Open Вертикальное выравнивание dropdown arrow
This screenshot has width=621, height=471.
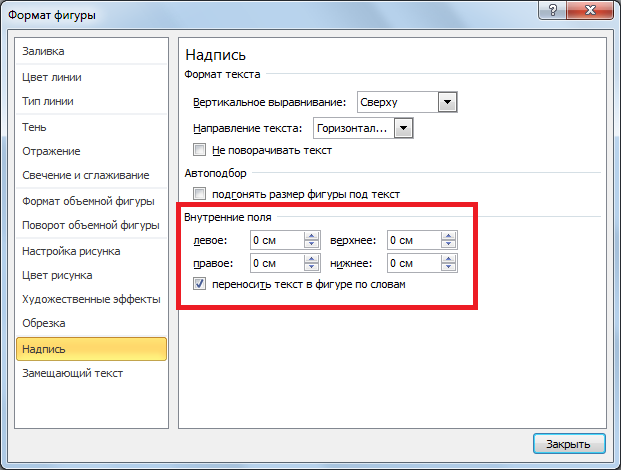[x=448, y=102]
